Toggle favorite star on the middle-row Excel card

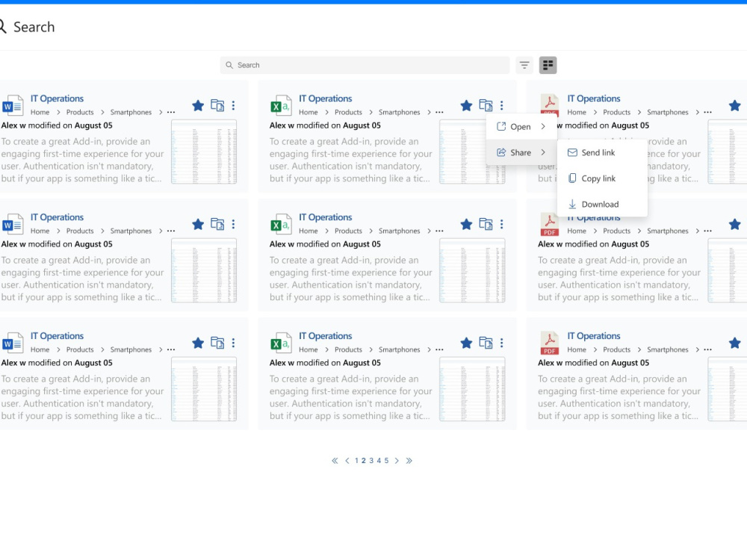466,224
